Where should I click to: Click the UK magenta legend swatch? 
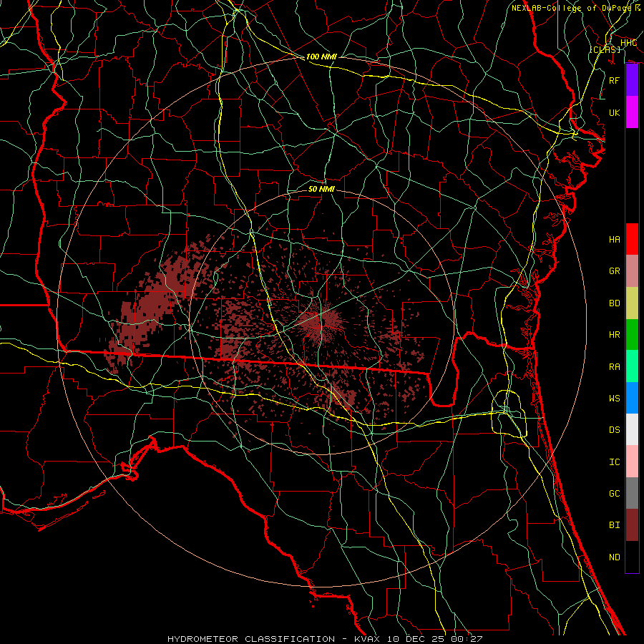pyautogui.click(x=632, y=112)
